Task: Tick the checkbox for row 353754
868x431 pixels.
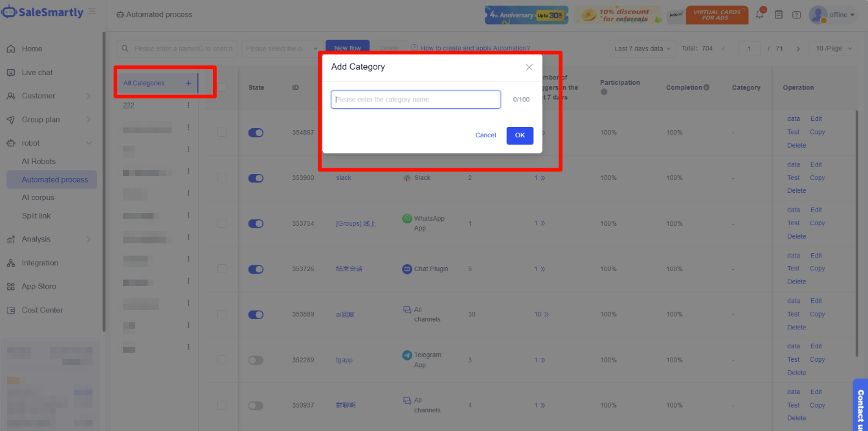Action: [222, 223]
